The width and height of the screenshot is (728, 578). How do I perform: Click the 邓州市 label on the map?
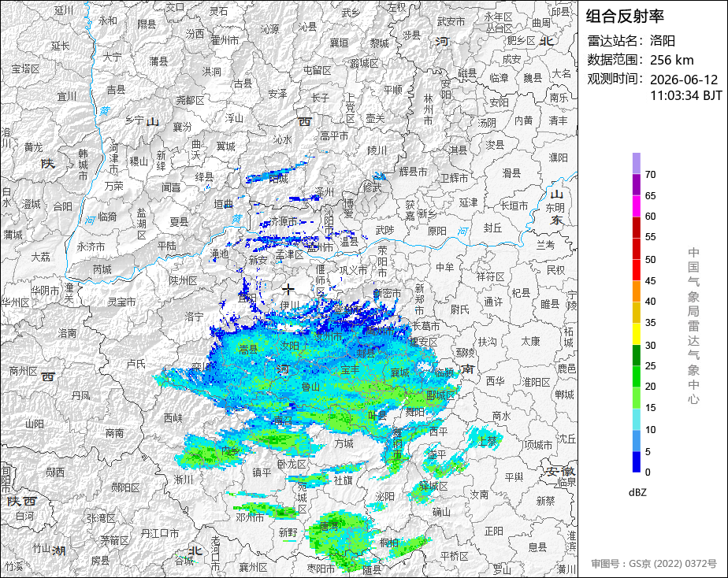point(251,517)
